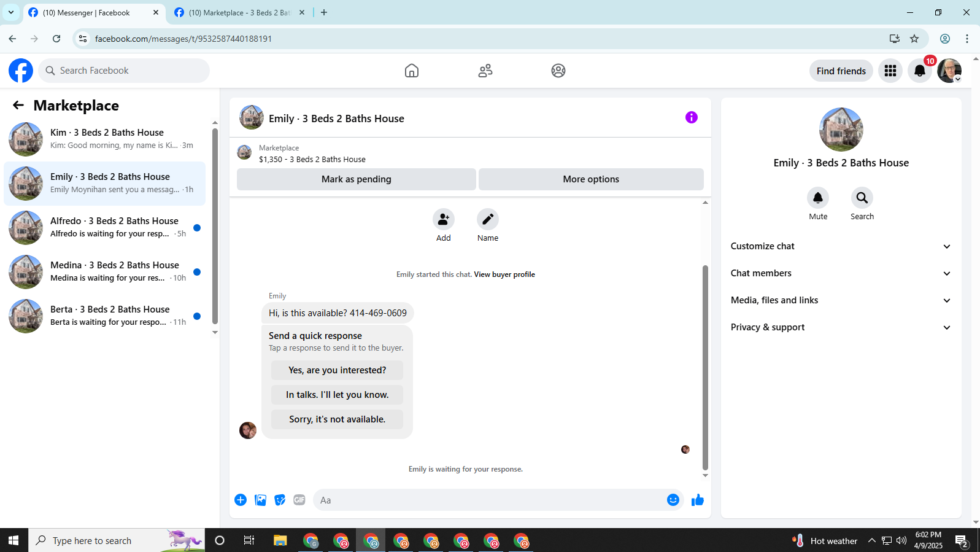Go back from Marketplace chats
980x552 pixels.
(x=18, y=105)
